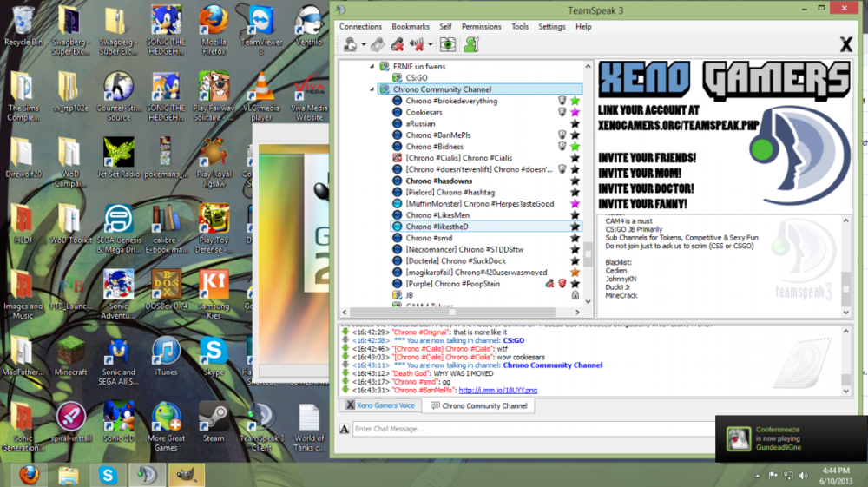Screen dimensions: 868x487
Task: Close the banner with the large X icon
Action: pos(845,44)
